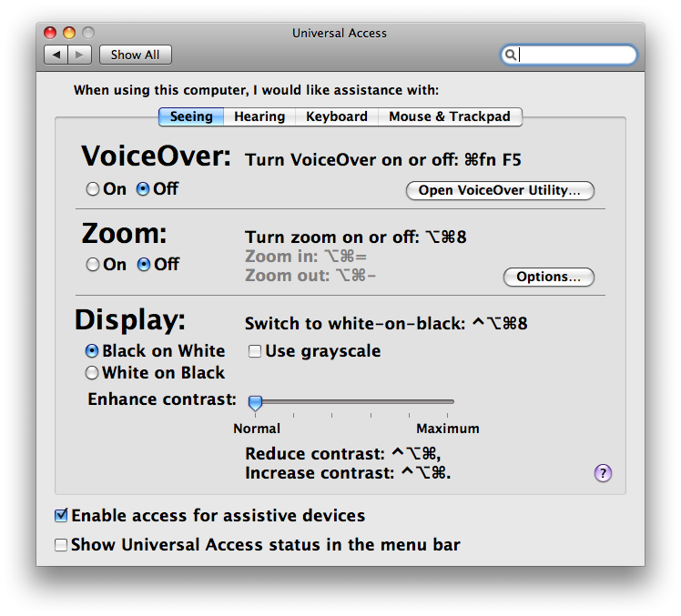This screenshot has height=616, width=681.
Task: Select Zoom Off radio button
Action: coord(144,265)
